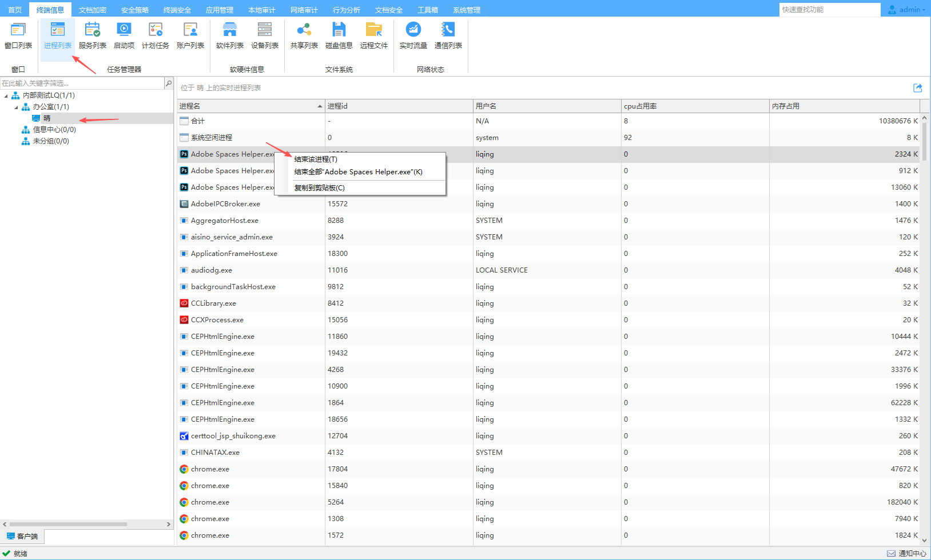Switch to the 文档加密 tab
Viewport: 931px width, 560px height.
tap(93, 10)
